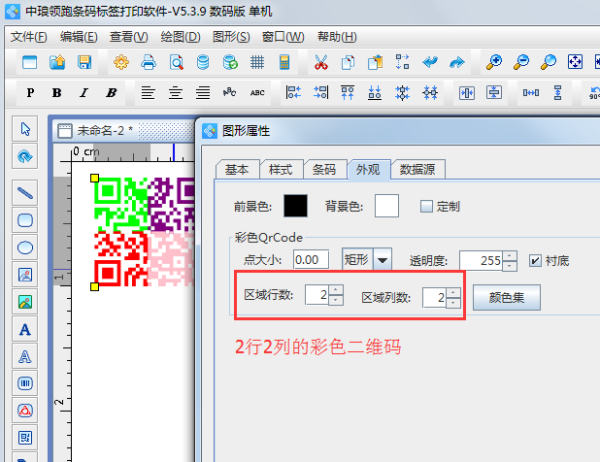Open the 窗口(W) menu
Screen dimensions: 600x462
283,37
